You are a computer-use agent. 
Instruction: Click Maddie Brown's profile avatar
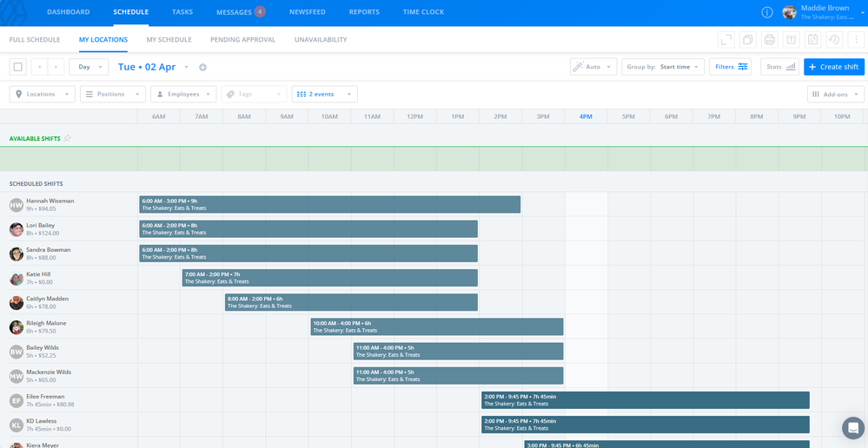(790, 12)
